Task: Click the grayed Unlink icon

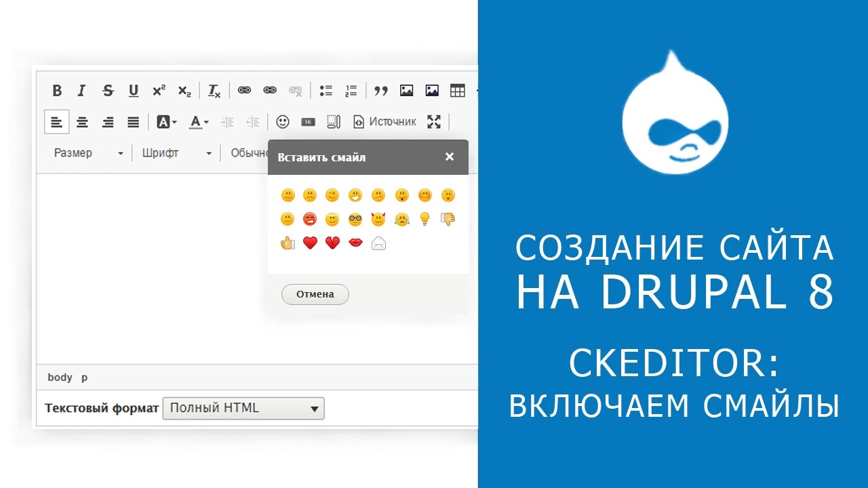Action: point(296,91)
